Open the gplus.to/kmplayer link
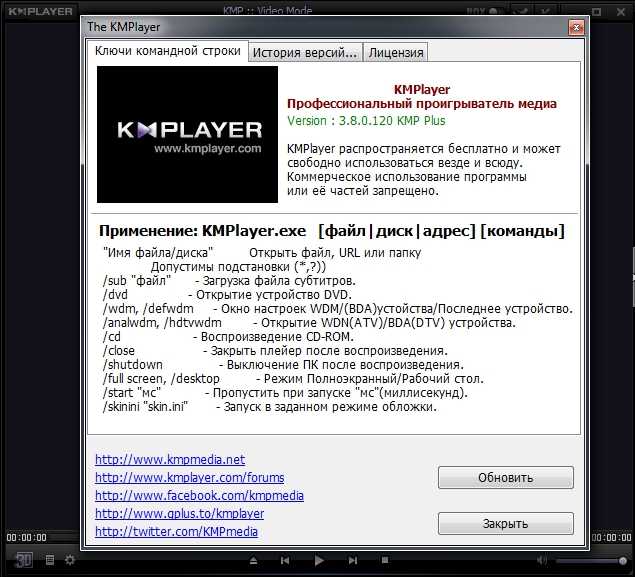The image size is (635, 577). coord(179,513)
